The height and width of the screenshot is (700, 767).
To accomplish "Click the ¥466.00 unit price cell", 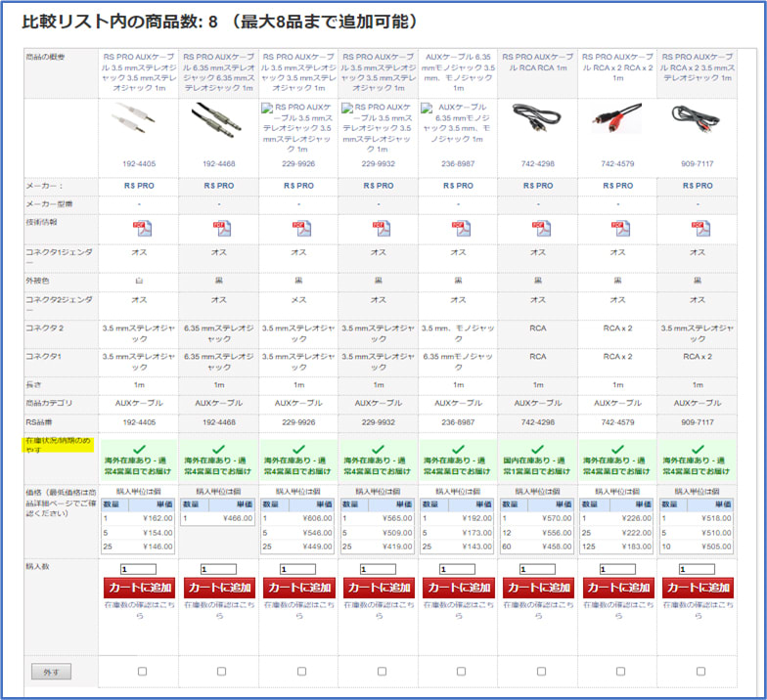I will [238, 518].
